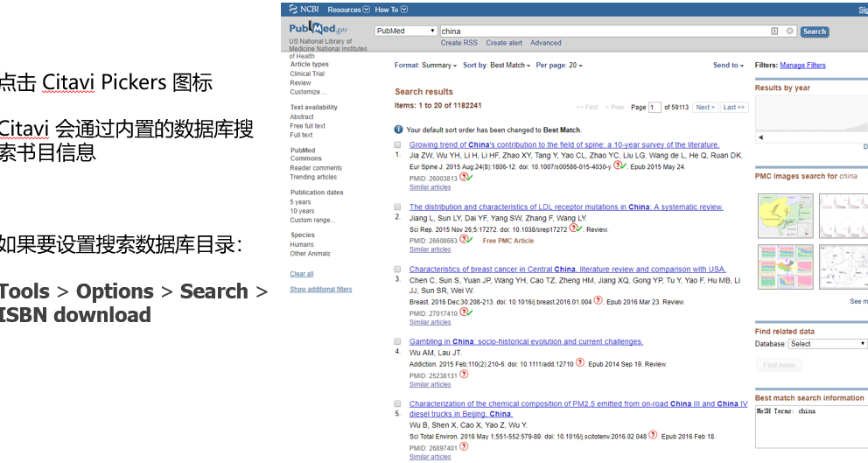
Task: Click the Create RSS link
Action: 458,43
